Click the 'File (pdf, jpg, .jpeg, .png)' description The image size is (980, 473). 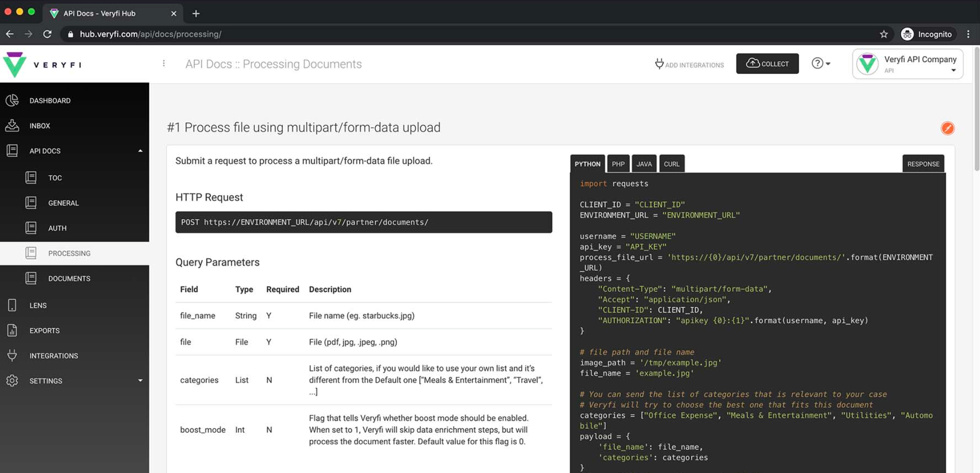coord(353,342)
